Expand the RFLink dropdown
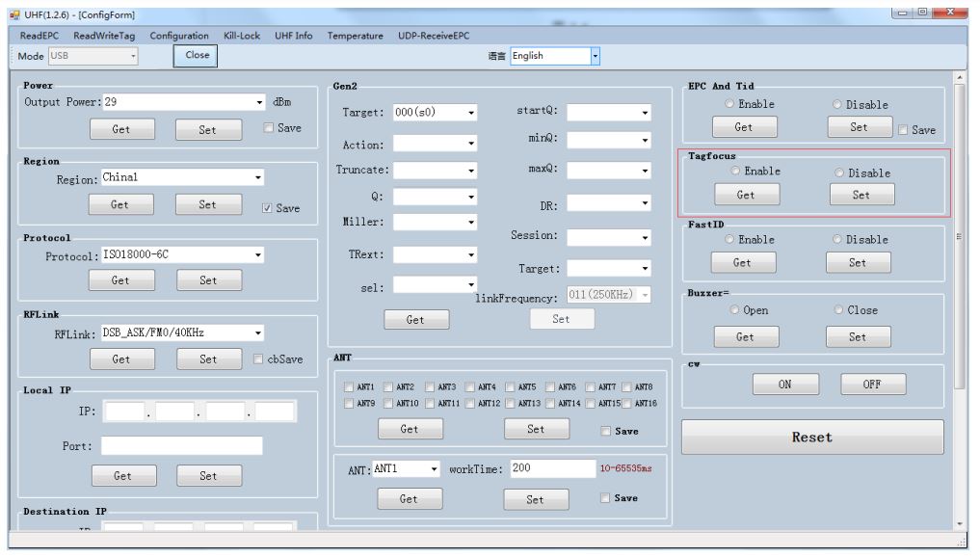Viewport: 980px width, 558px height. click(257, 333)
